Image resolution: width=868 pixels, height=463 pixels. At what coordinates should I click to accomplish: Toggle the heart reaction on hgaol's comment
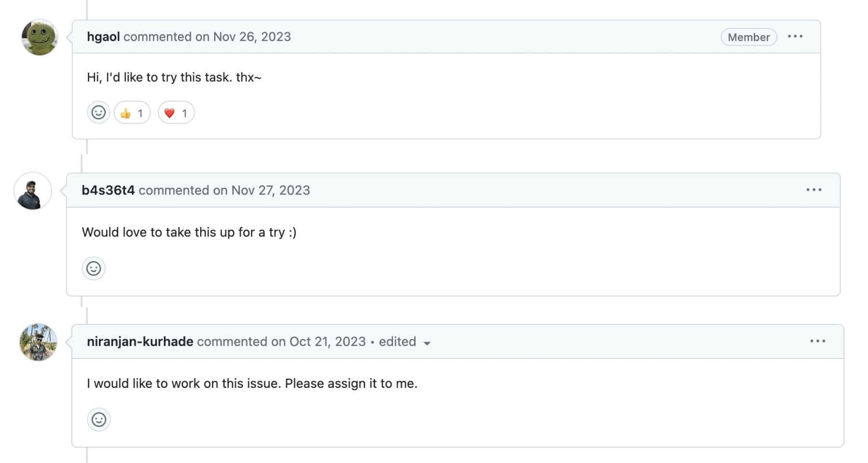(x=176, y=112)
